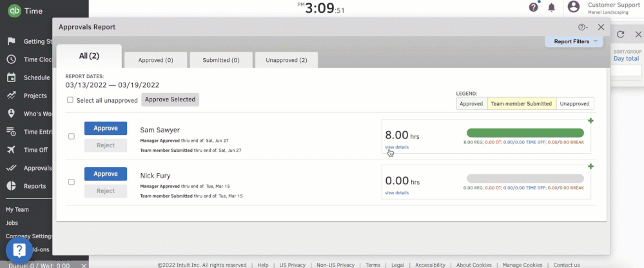Click the Sam Sawyer name text
The height and width of the screenshot is (268, 644).
point(160,130)
